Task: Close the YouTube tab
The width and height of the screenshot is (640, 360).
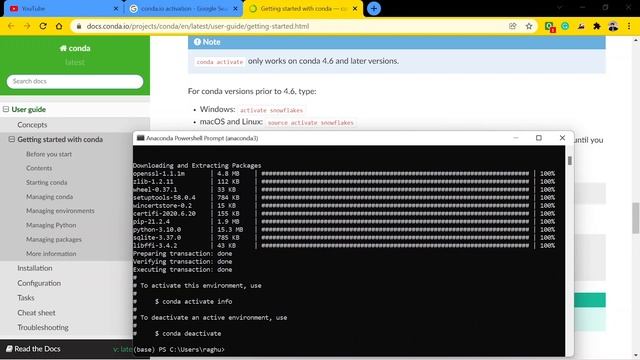Action: tap(116, 9)
